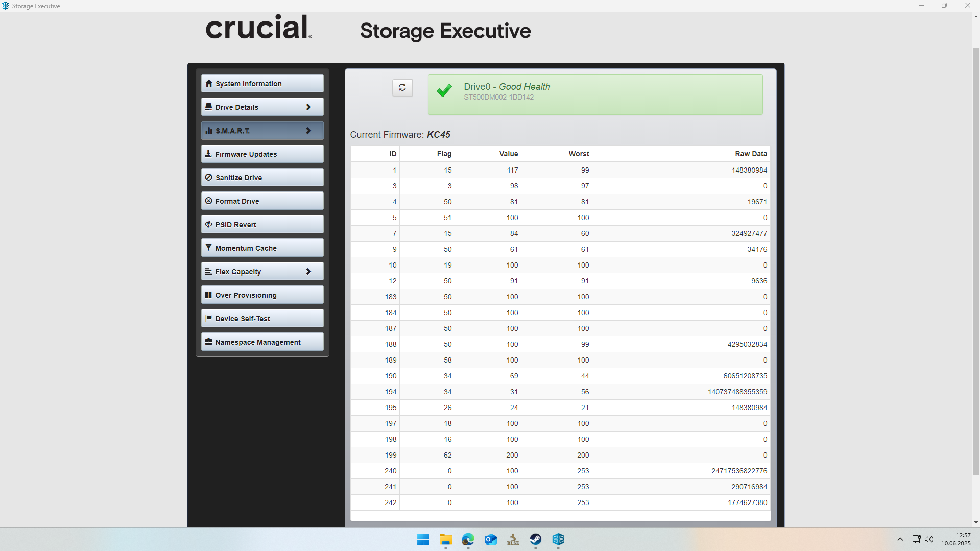Click the firmware version KC45 text
The image size is (980, 551).
coord(438,135)
